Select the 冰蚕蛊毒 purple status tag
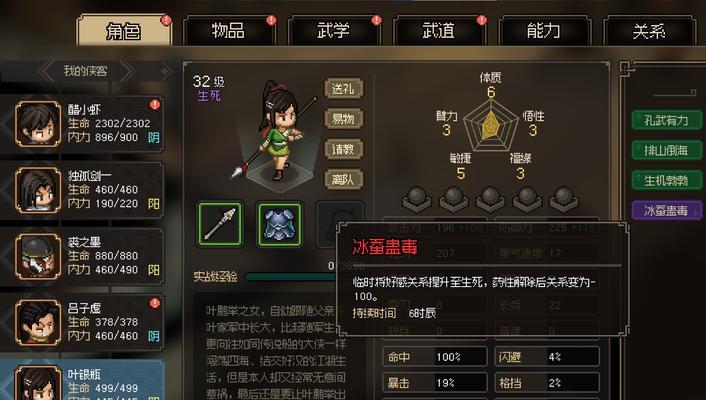 (x=666, y=210)
